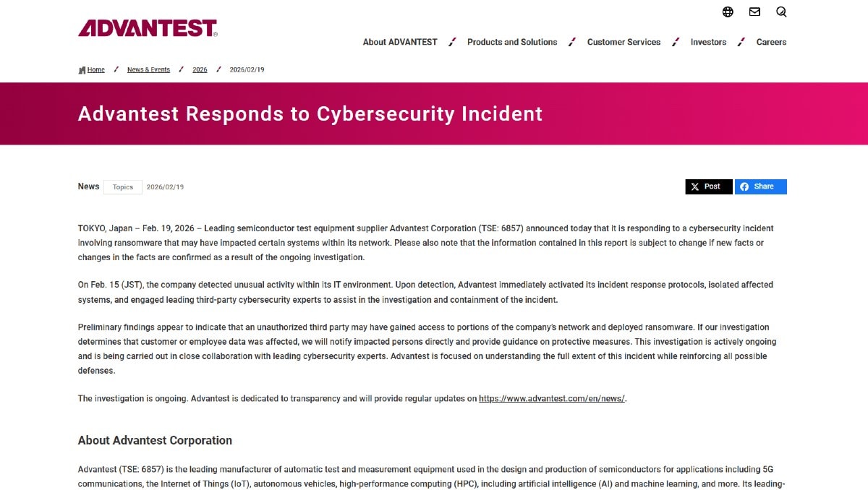Click the globe language selector icon

tap(728, 12)
